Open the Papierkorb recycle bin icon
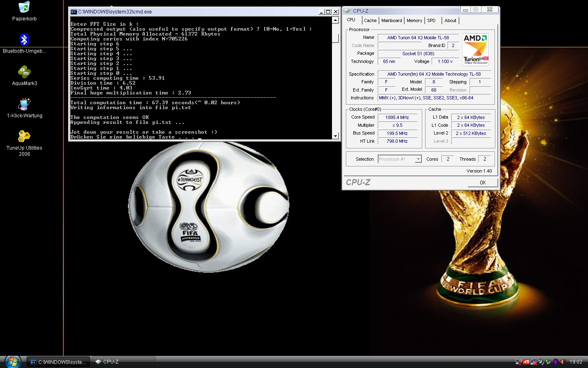Viewport: 588px width, 368px height. (24, 11)
